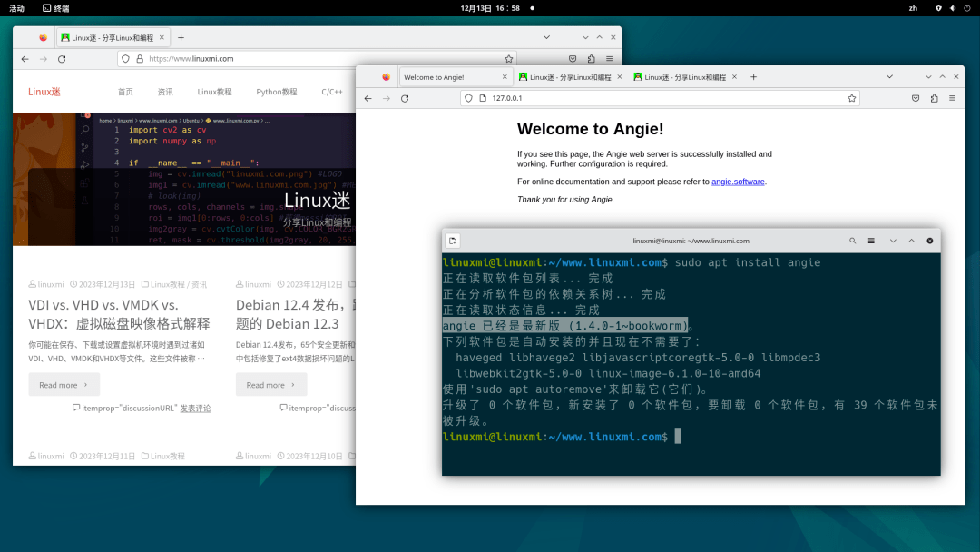This screenshot has height=552, width=980.
Task: Expand the list-all-tabs chevron in the back window
Action: [x=545, y=37]
